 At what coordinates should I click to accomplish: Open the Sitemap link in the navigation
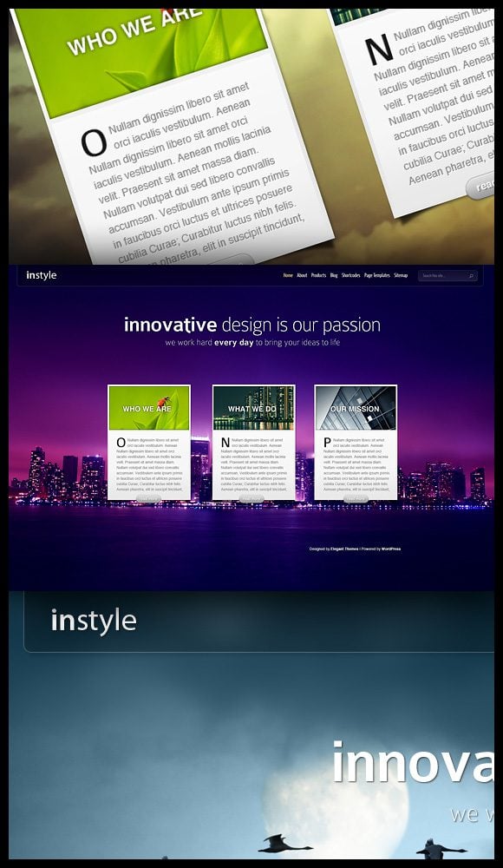(401, 275)
